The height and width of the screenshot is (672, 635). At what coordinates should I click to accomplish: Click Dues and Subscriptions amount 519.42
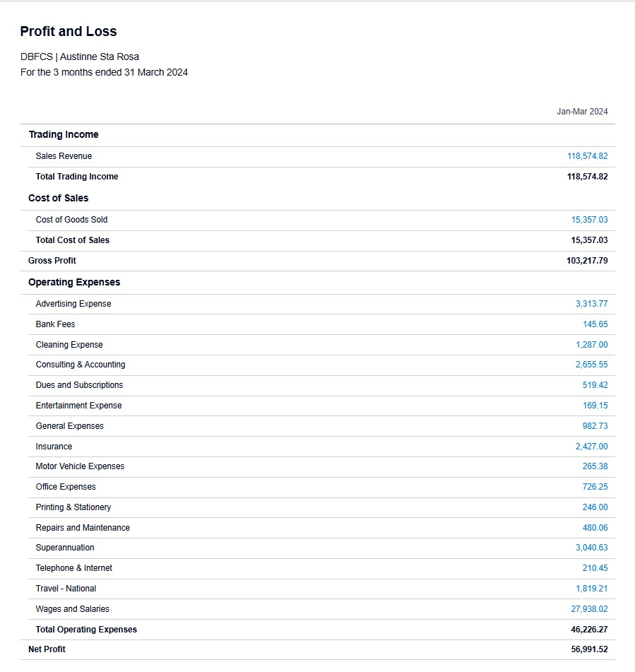pyautogui.click(x=595, y=385)
